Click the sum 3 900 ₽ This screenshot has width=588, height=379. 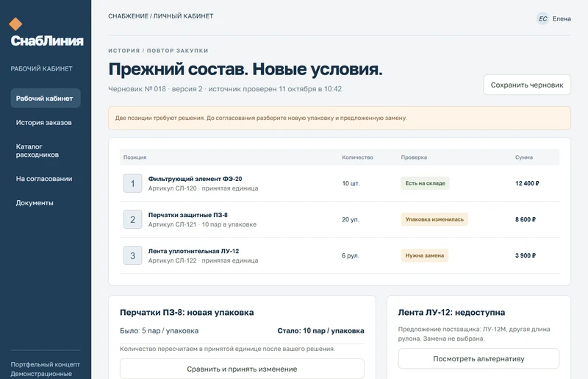coord(526,255)
